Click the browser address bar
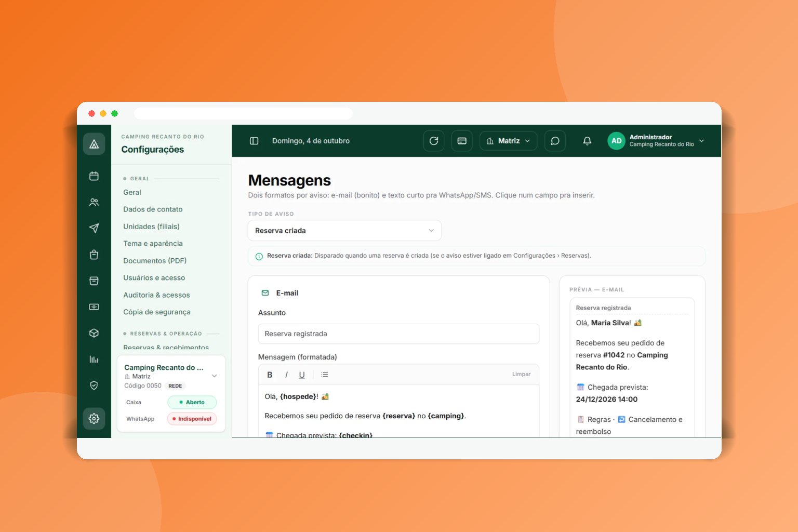 [243, 113]
